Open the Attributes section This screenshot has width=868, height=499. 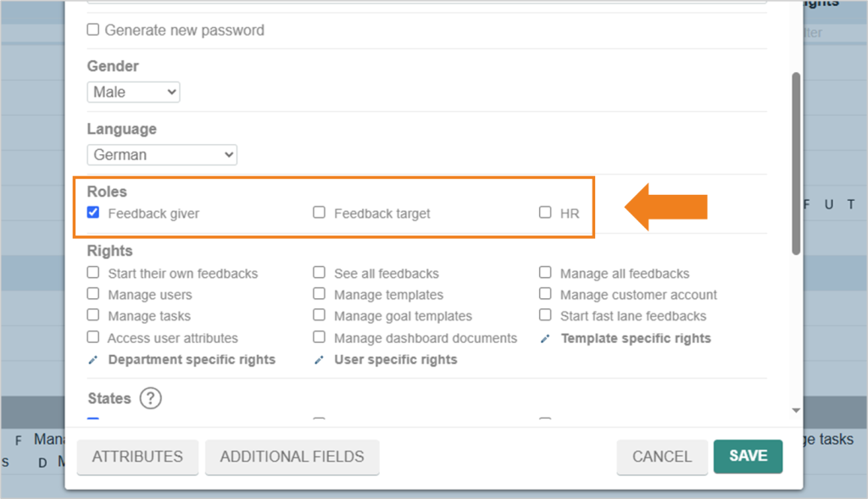[137, 457]
